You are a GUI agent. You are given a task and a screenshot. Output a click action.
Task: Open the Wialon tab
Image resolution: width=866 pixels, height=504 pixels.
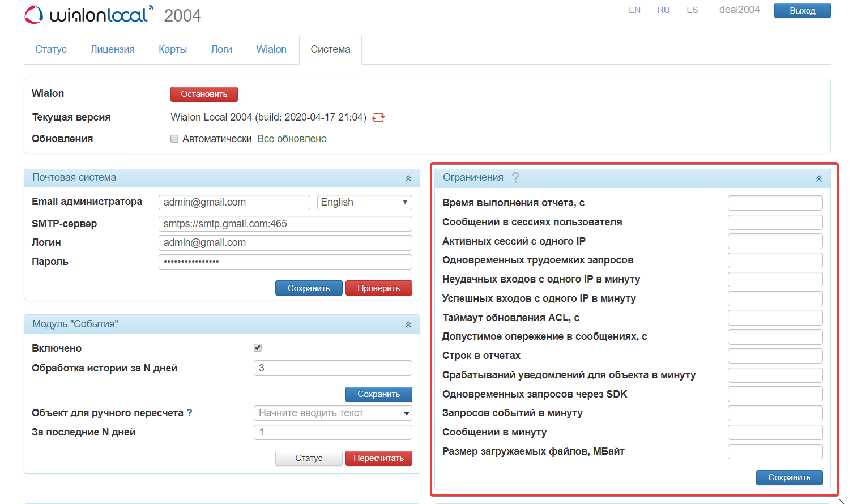(271, 49)
